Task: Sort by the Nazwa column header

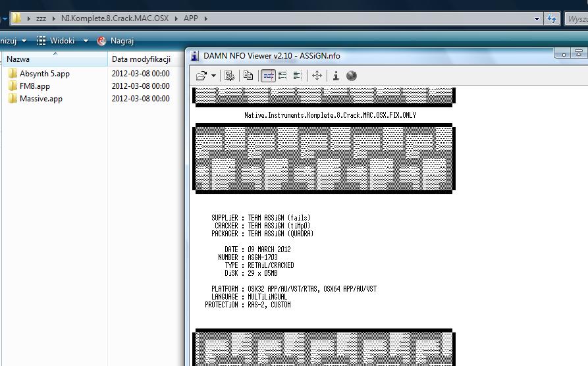Action: click(55, 59)
